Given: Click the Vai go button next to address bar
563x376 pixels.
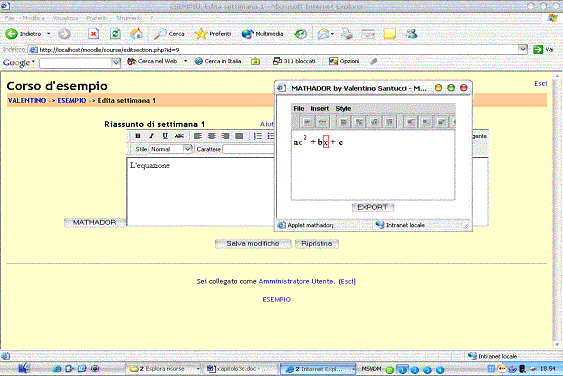Looking at the screenshot, I should [x=543, y=50].
